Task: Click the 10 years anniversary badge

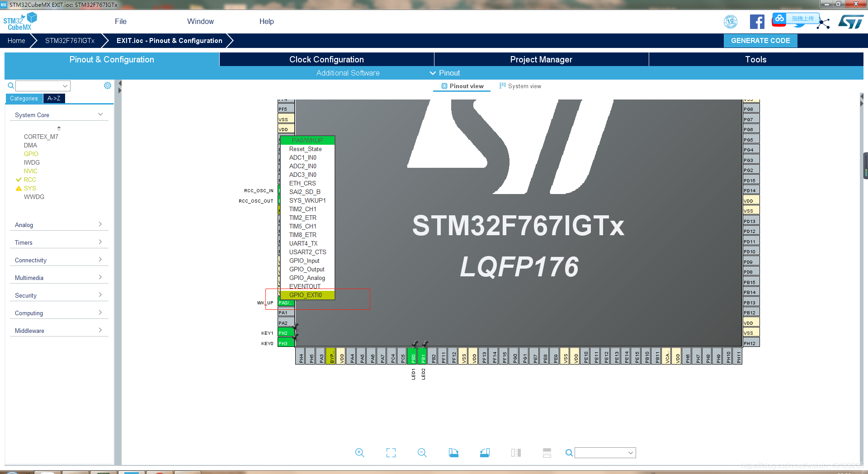Action: tap(731, 22)
